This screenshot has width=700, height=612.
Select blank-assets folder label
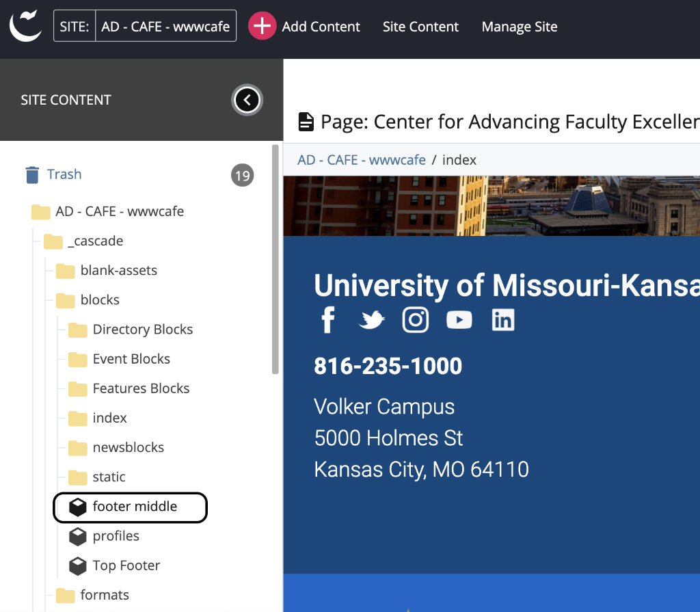[119, 270]
